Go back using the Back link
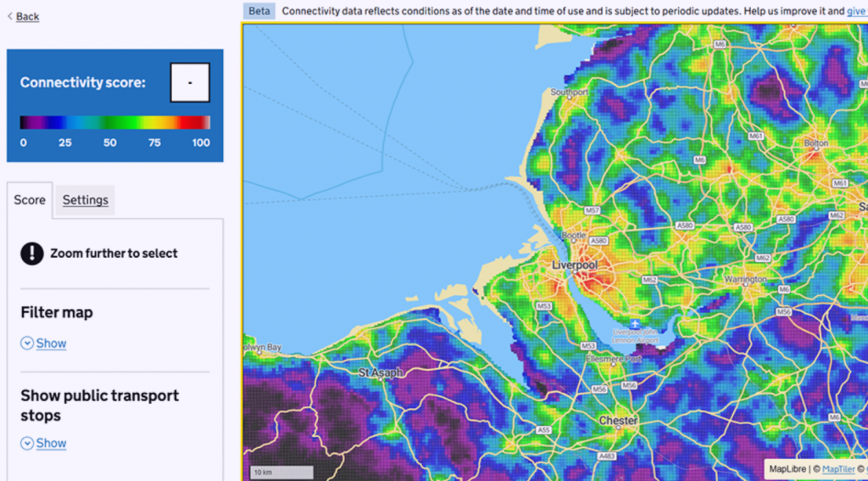The height and width of the screenshot is (481, 868). [x=27, y=16]
